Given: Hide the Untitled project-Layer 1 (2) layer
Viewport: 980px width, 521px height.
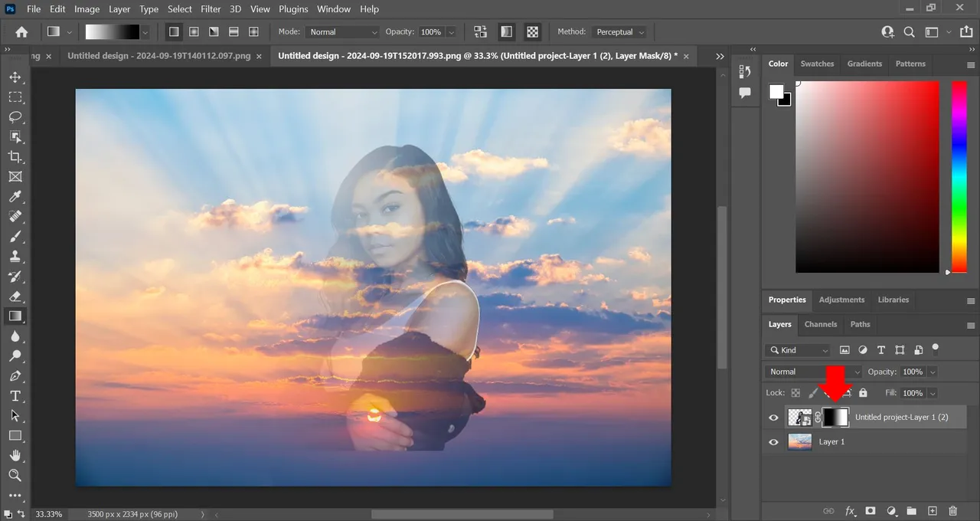Looking at the screenshot, I should click(x=773, y=418).
